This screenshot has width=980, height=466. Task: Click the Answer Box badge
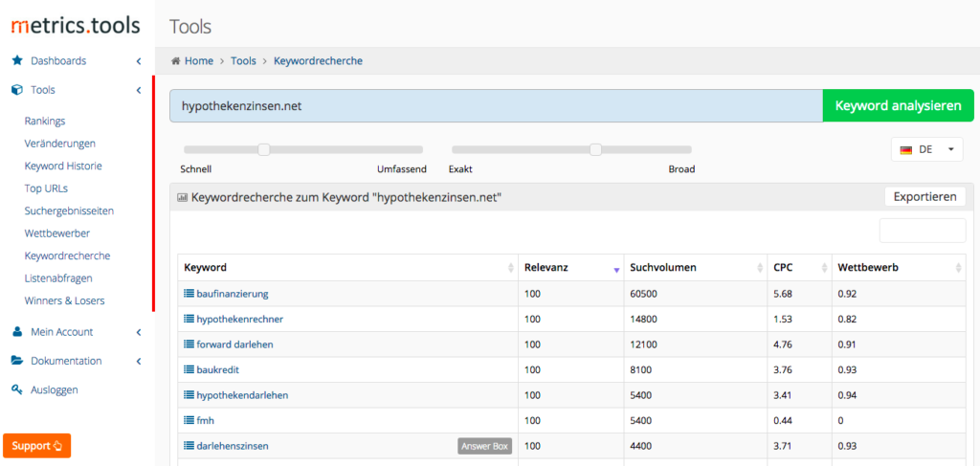(x=484, y=446)
